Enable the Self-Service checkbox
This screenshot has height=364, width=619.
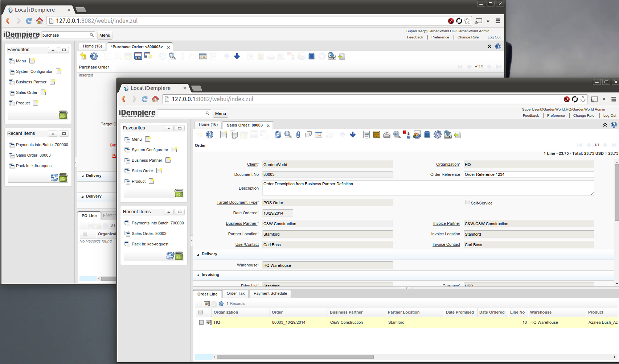(x=467, y=202)
